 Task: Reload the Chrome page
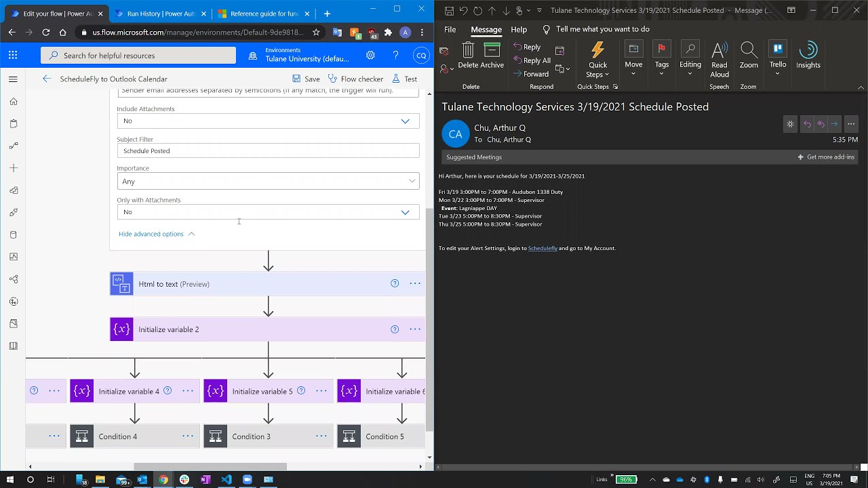[45, 33]
